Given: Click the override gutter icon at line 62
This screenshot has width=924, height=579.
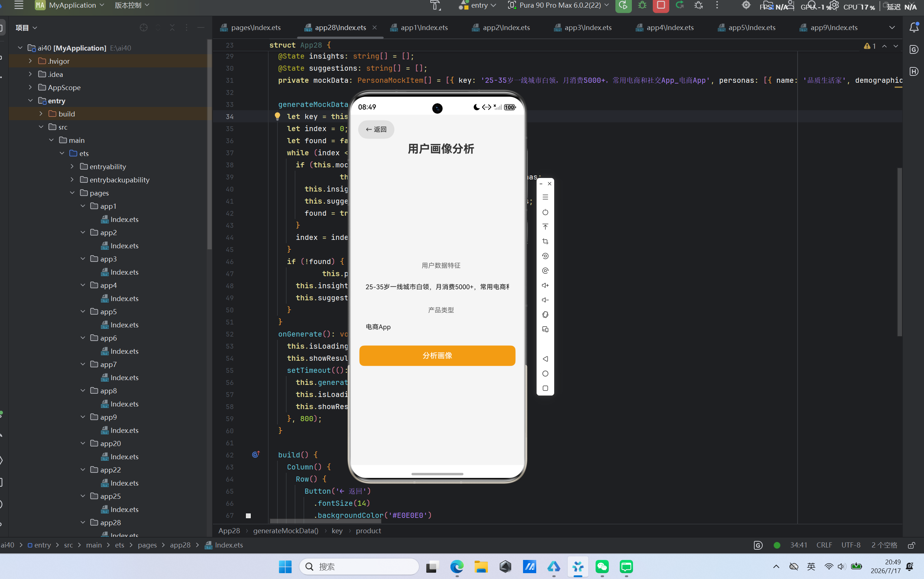Looking at the screenshot, I should pyautogui.click(x=255, y=454).
